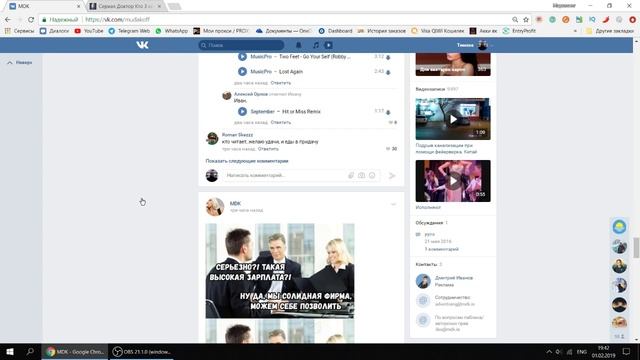The height and width of the screenshot is (360, 640).
Task: Open the YouTube bookmark
Action: (x=89, y=31)
